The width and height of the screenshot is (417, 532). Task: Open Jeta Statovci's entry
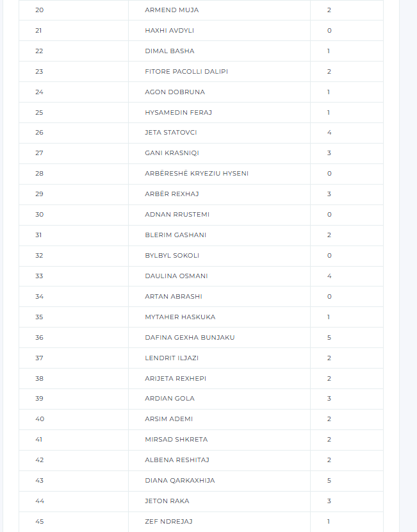(x=171, y=133)
